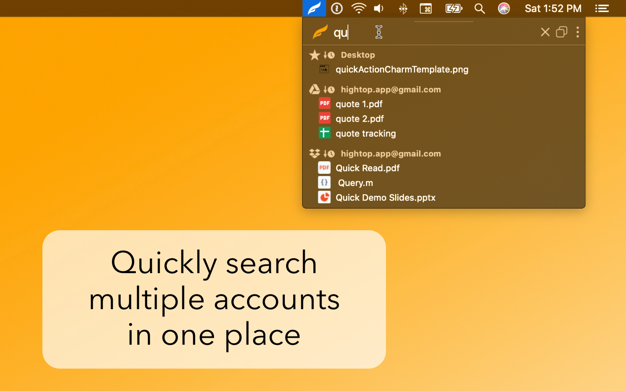
Task: Open the Notification Center list icon
Action: (602, 8)
